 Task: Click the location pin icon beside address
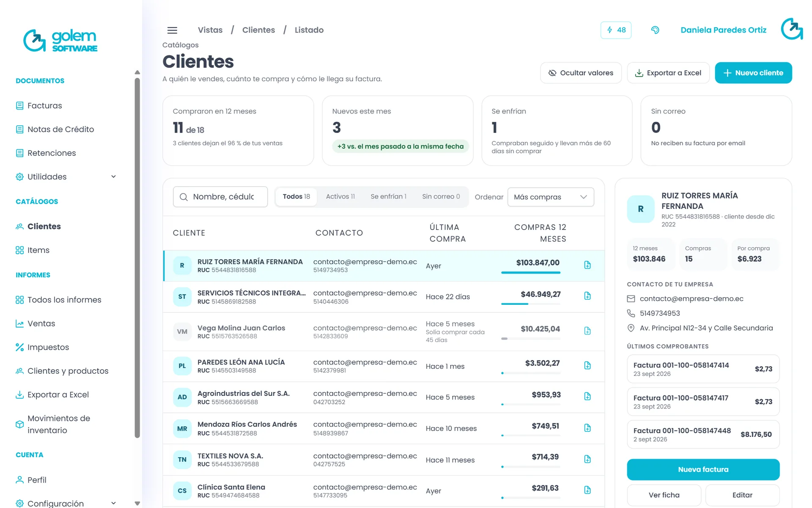(631, 328)
